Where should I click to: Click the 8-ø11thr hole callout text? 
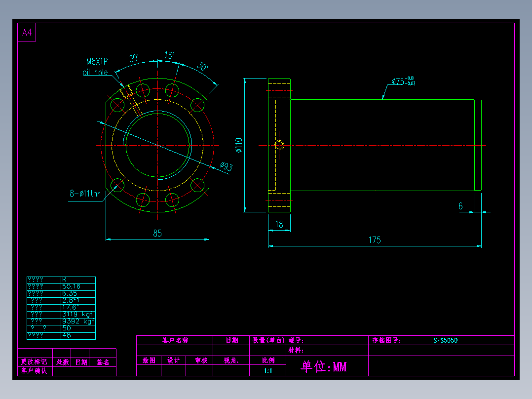[x=85, y=194]
